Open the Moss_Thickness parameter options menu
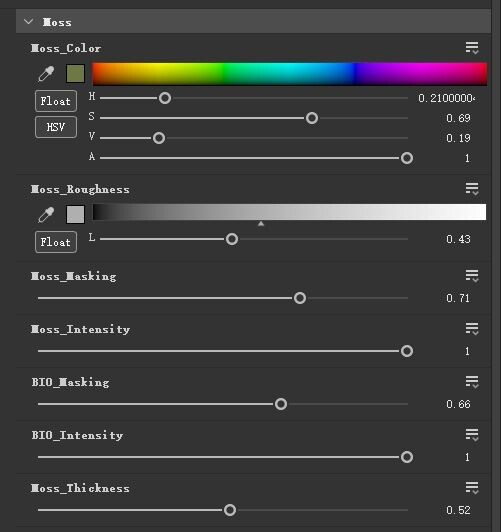501x532 pixels. (472, 488)
